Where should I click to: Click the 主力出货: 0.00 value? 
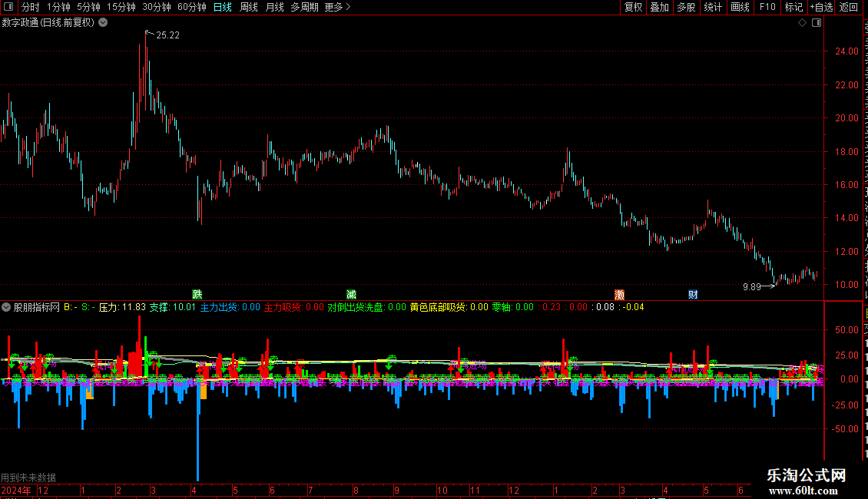click(x=230, y=307)
